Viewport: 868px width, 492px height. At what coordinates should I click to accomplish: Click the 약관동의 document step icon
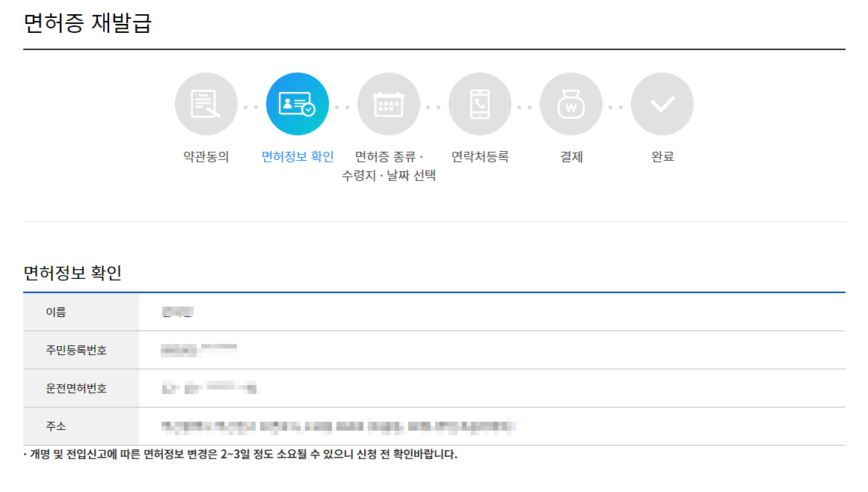[x=206, y=104]
